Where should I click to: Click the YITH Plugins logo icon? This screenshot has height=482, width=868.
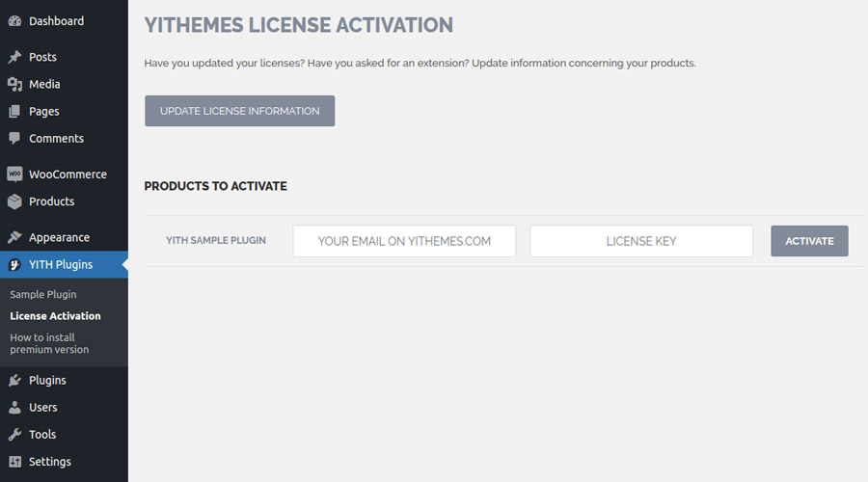(14, 264)
